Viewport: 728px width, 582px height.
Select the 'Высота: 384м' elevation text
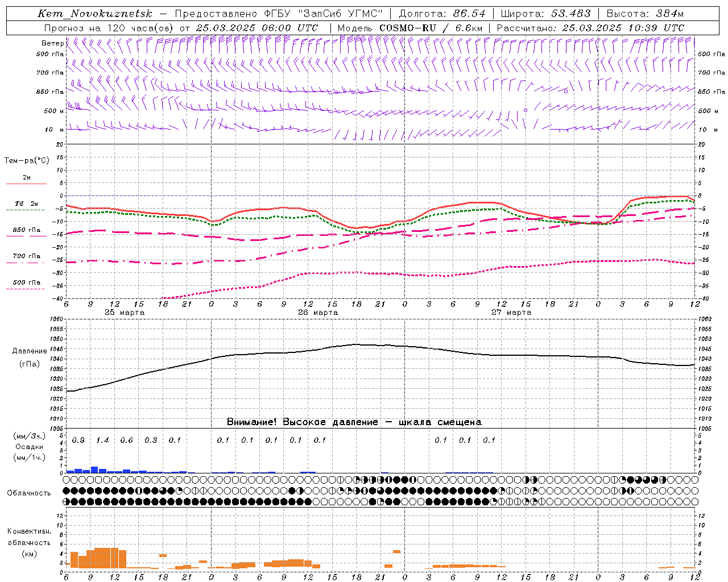[x=645, y=14]
